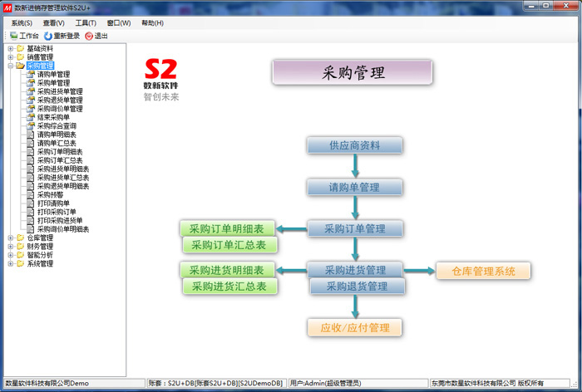Click the green 采购订单明细表 flowchart box

click(x=227, y=228)
